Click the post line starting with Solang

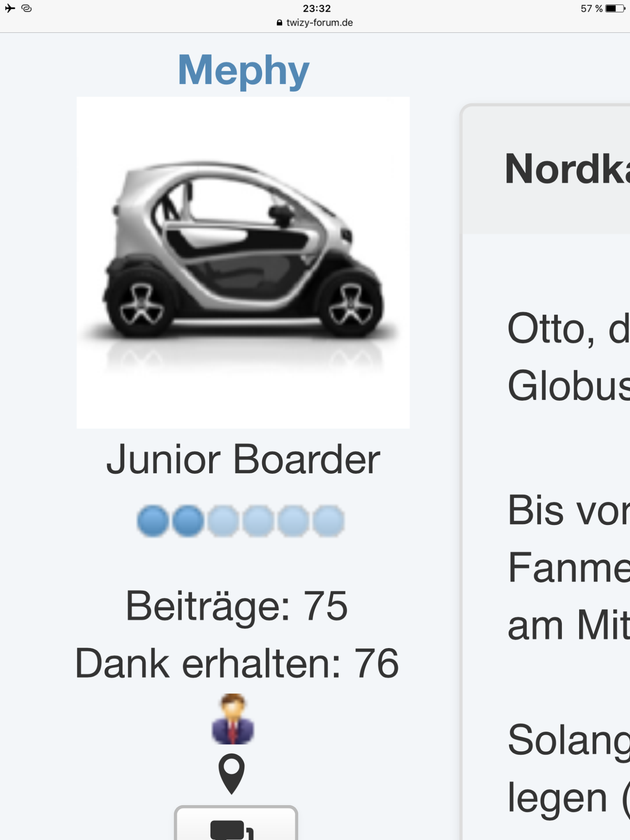point(568,740)
